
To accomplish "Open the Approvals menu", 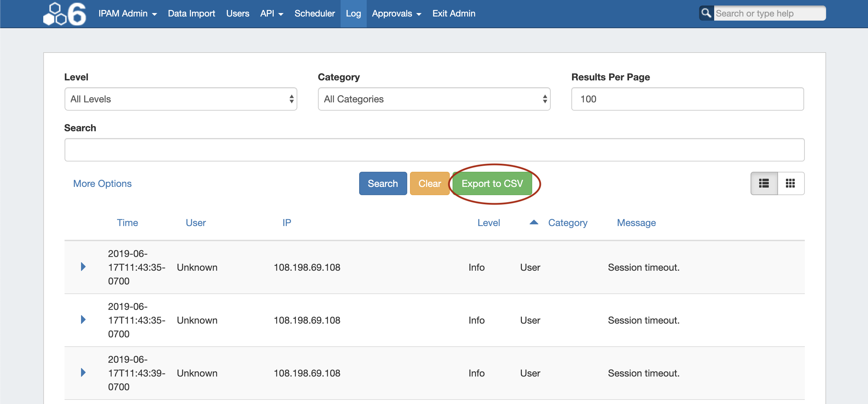I will pyautogui.click(x=396, y=14).
